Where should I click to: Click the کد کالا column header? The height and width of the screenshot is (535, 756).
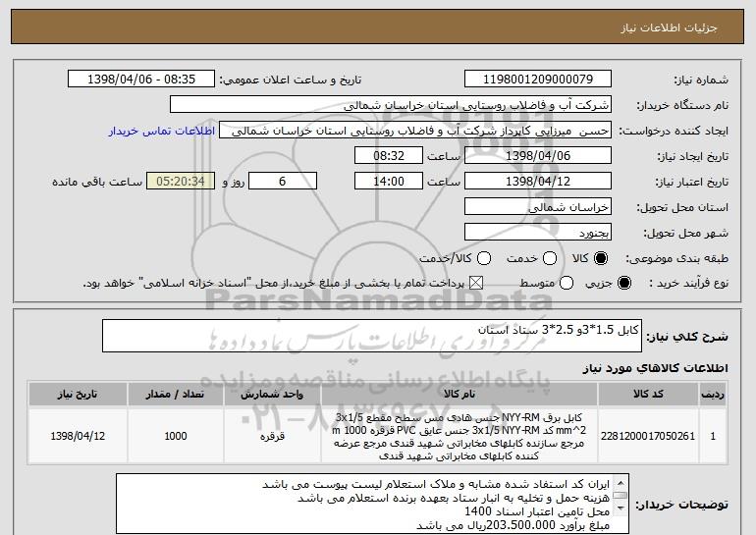(648, 395)
